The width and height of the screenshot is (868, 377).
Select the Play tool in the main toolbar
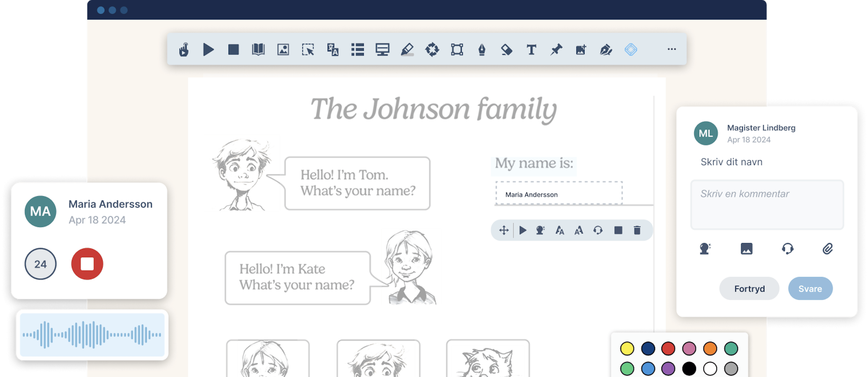pos(208,49)
